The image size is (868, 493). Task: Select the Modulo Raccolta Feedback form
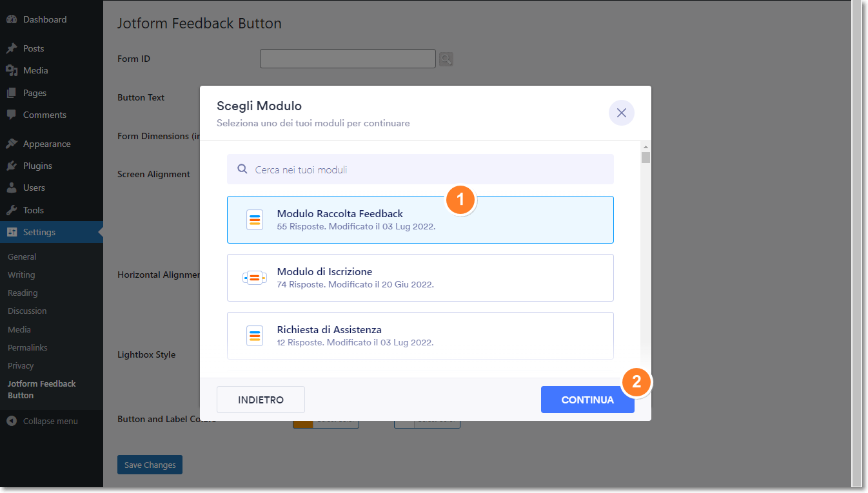click(420, 220)
